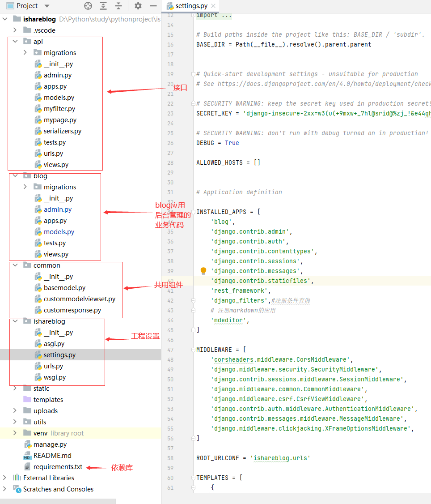Screen dimensions: 431x504
Task: Click the locate/select opened file target icon
Action: [88, 6]
